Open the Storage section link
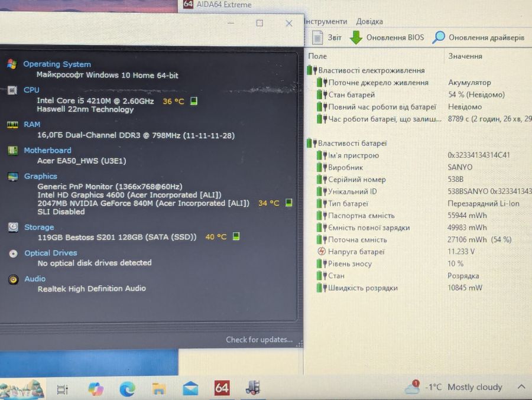532x400 pixels. click(39, 227)
